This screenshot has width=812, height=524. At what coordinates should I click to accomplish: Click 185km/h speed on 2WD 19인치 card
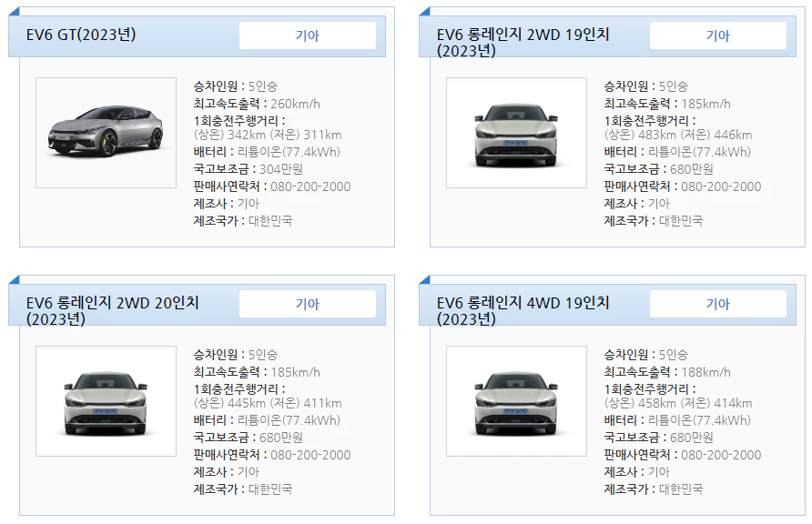click(705, 104)
